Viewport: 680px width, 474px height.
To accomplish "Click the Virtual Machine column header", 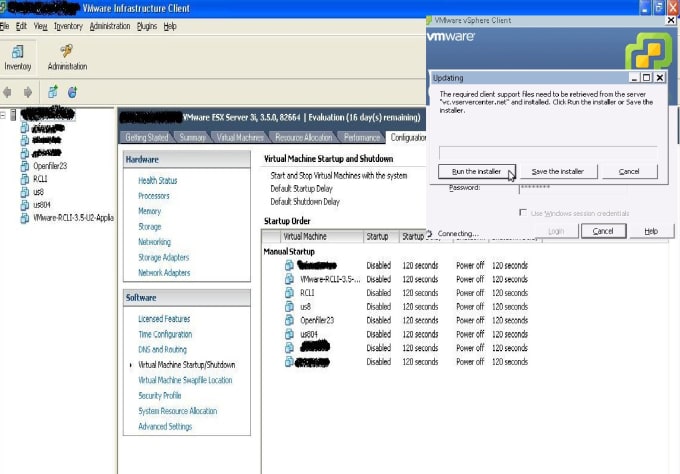I will [322, 236].
